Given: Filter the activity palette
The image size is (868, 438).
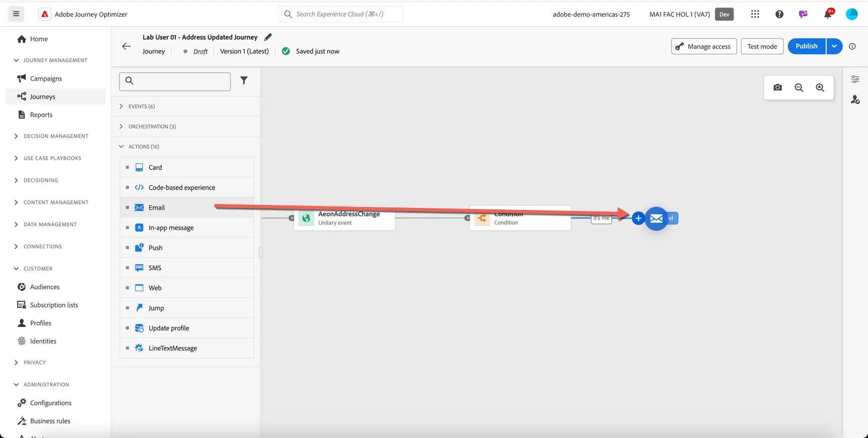Looking at the screenshot, I should (244, 80).
